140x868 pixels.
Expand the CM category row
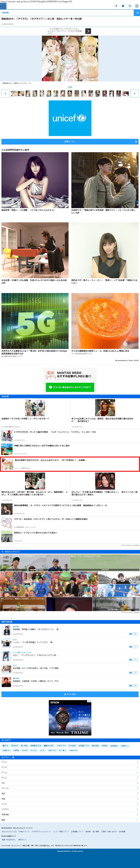point(70,783)
